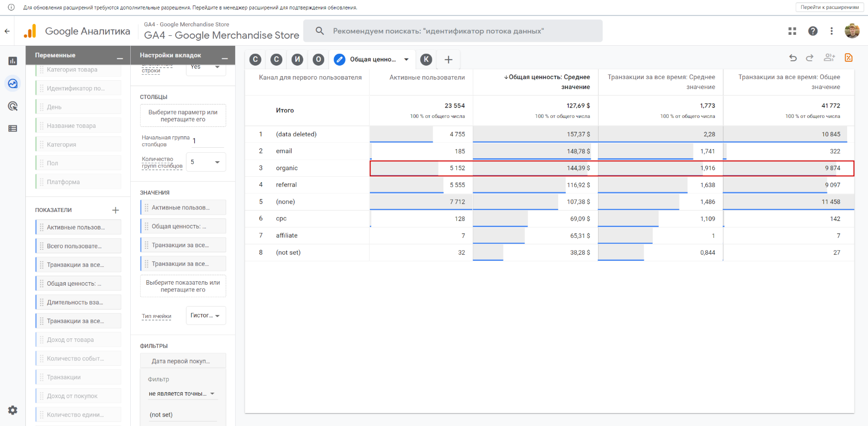Click the affiliate row label
868x426 pixels.
287,236
